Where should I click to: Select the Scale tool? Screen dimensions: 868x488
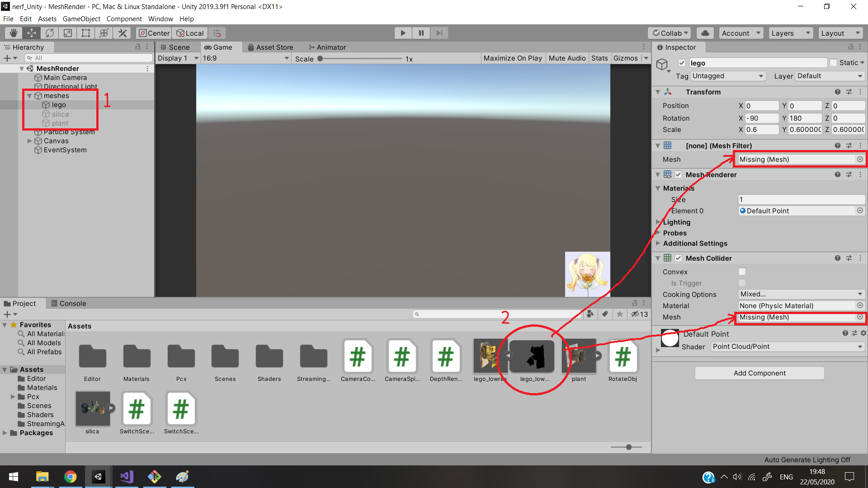click(x=68, y=33)
